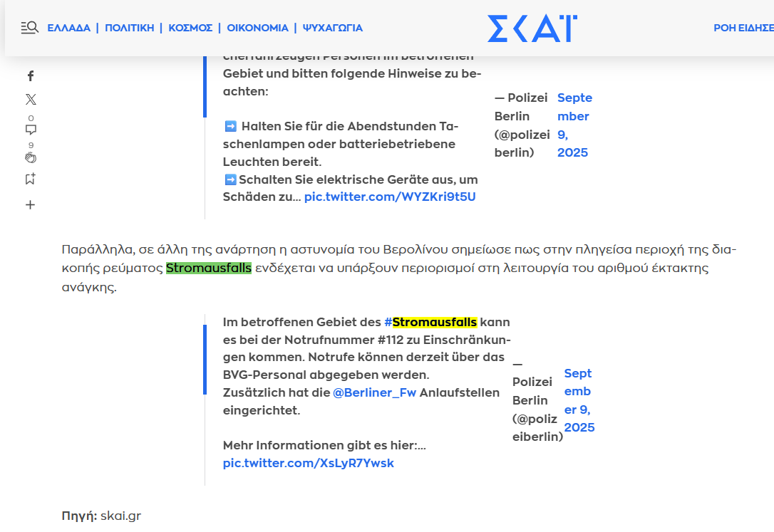Open first tweet's September 9, 2025 date
Screen dimensions: 774x532
pyautogui.click(x=574, y=125)
